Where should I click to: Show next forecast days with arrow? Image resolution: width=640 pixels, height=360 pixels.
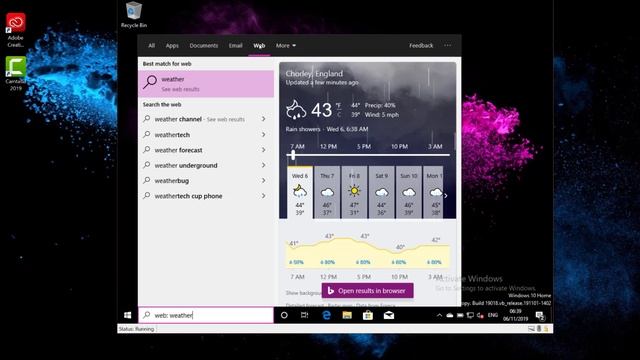pos(446,196)
